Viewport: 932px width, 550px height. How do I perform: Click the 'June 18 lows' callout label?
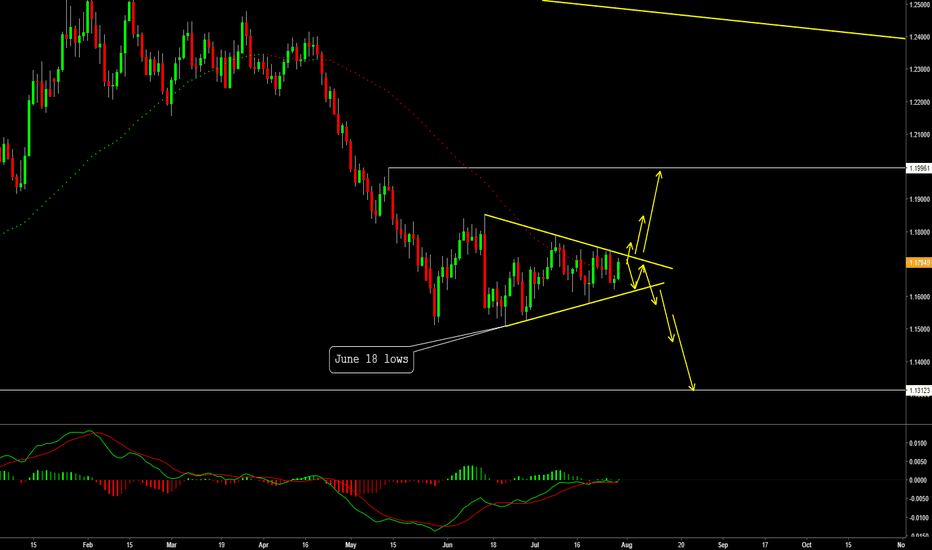point(371,359)
